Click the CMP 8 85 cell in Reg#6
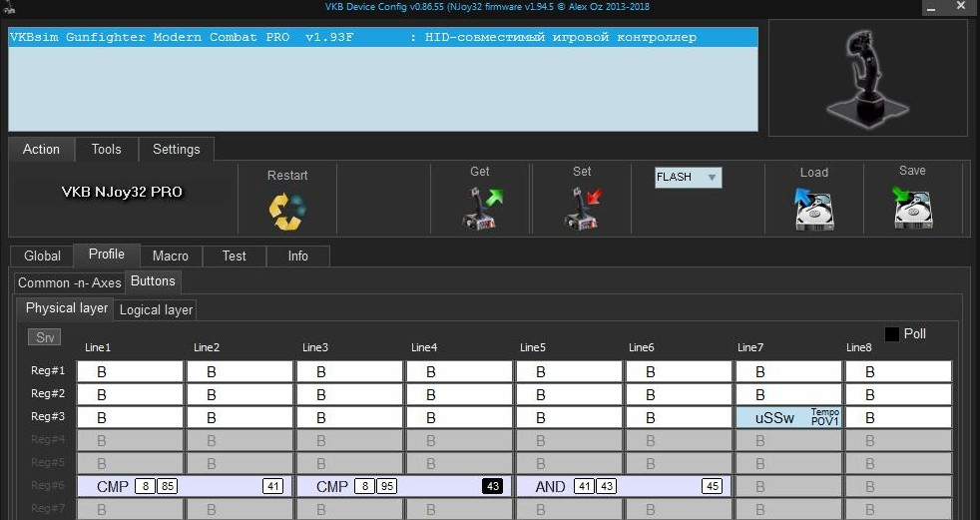This screenshot has width=980, height=520. [185, 487]
